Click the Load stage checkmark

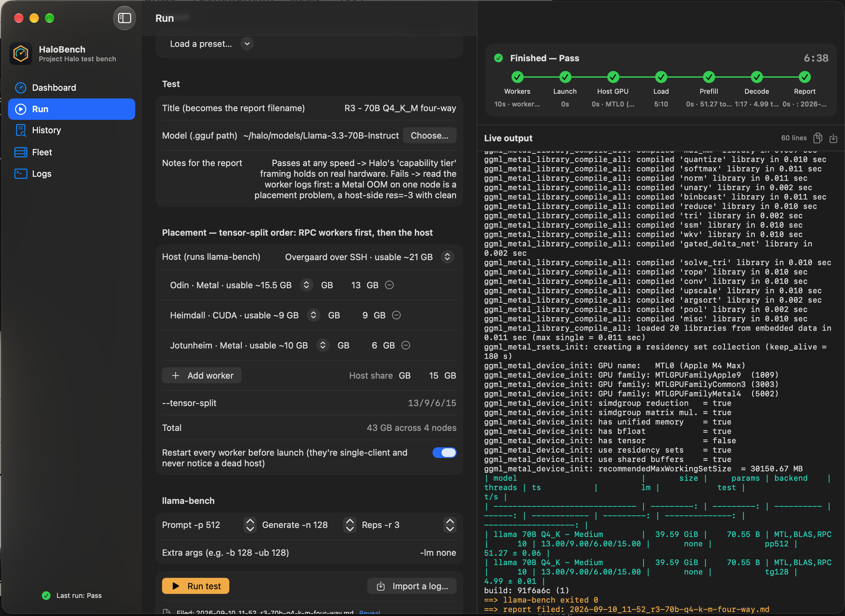661,77
